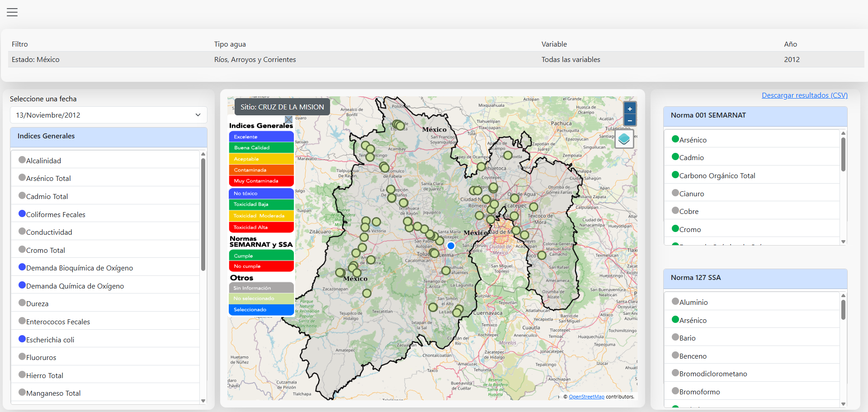Image resolution: width=868 pixels, height=412 pixels.
Task: Click the Estado: México filter cell
Action: [109, 59]
